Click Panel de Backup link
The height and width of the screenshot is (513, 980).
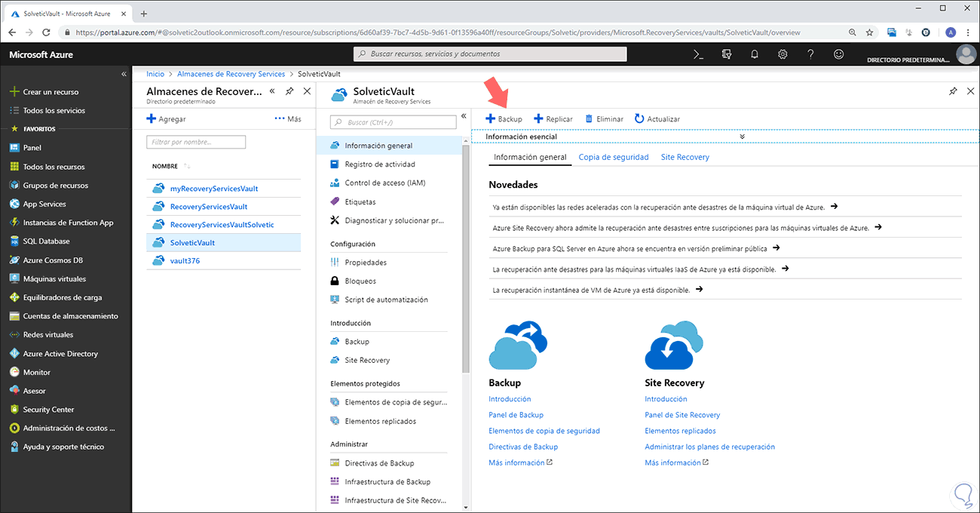click(x=516, y=415)
